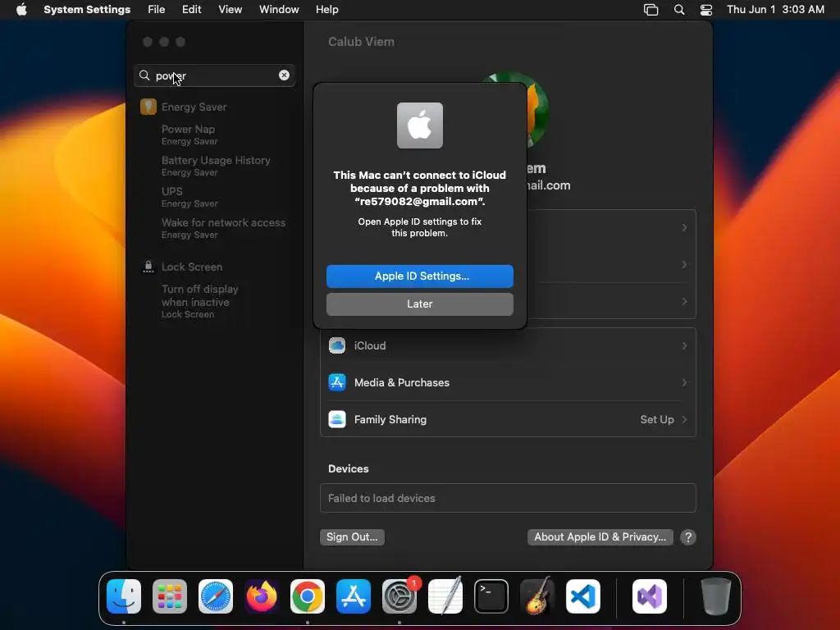
Task: Clear the search field text
Action: pyautogui.click(x=284, y=75)
